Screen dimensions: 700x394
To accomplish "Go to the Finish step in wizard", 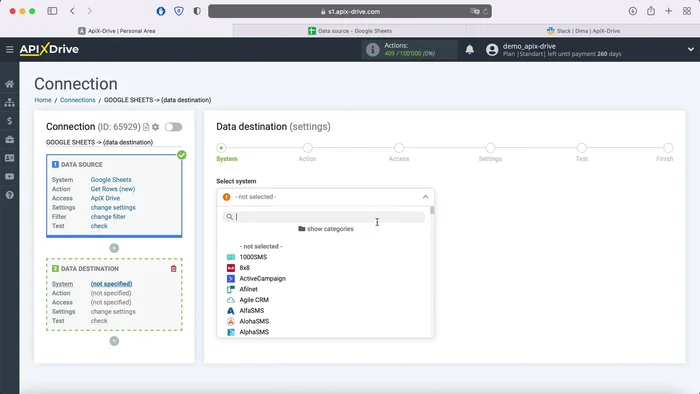I will [668, 148].
